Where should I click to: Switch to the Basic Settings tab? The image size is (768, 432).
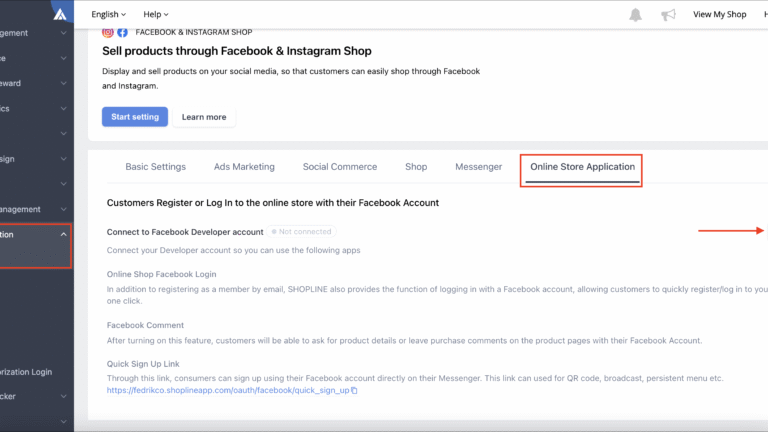[156, 167]
